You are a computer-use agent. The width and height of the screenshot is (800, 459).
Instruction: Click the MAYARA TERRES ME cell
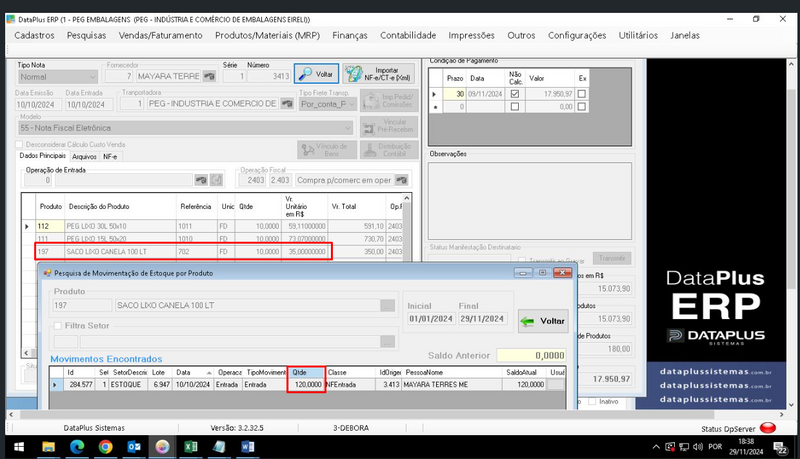(x=452, y=385)
